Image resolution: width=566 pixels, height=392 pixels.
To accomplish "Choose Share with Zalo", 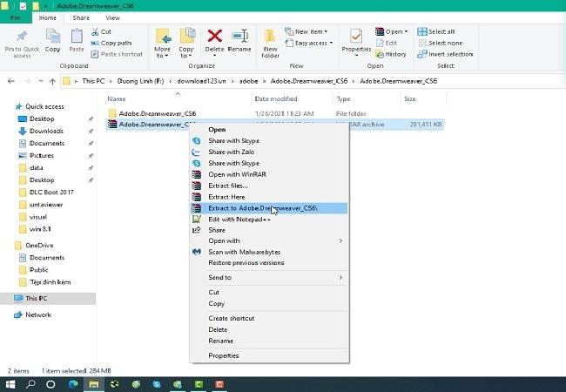I will (x=269, y=152).
